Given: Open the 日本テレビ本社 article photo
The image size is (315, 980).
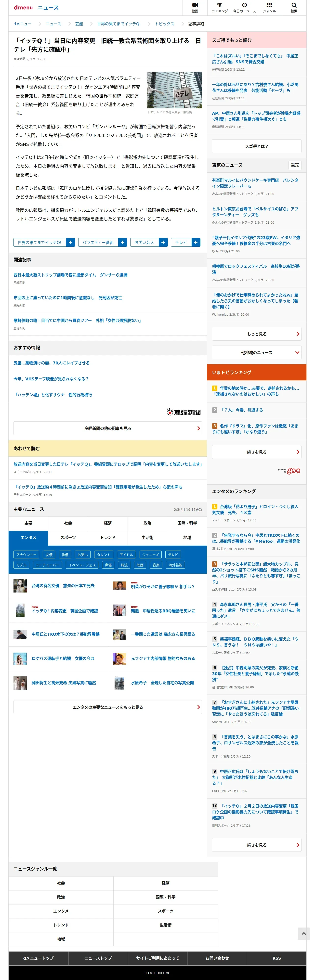Looking at the screenshot, I should coord(175,90).
